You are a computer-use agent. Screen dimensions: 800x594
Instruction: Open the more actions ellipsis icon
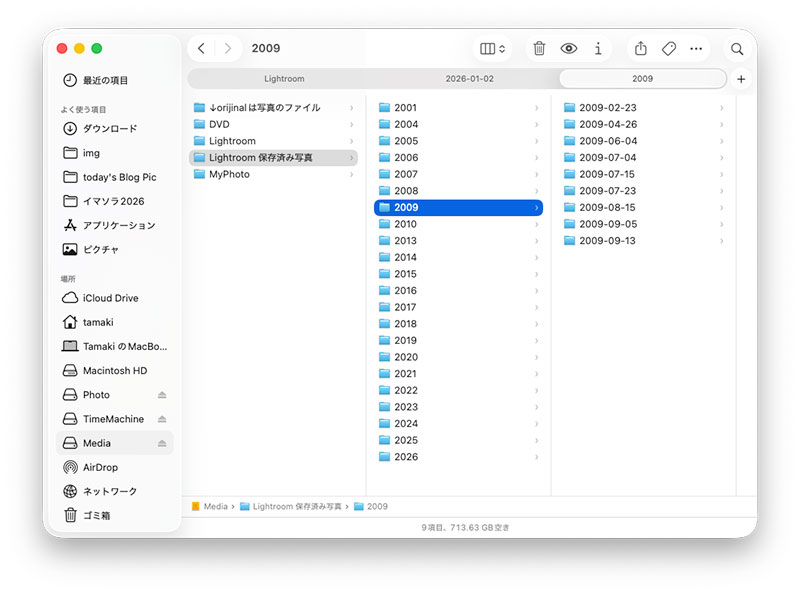[697, 48]
